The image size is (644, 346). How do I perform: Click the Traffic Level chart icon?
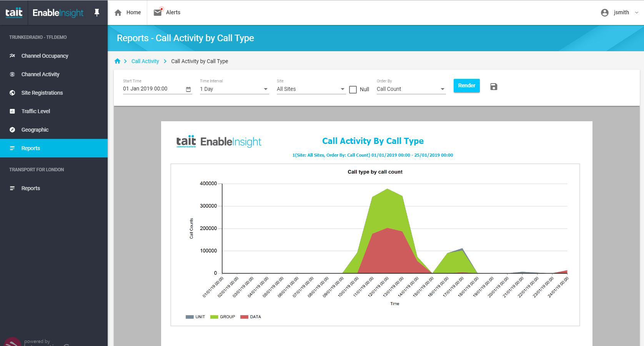pyautogui.click(x=12, y=111)
